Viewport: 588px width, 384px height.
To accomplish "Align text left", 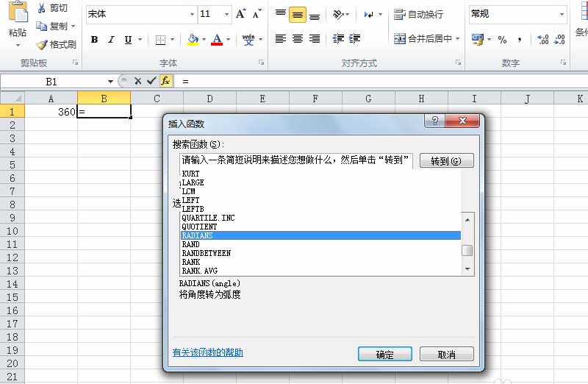I will [281, 38].
